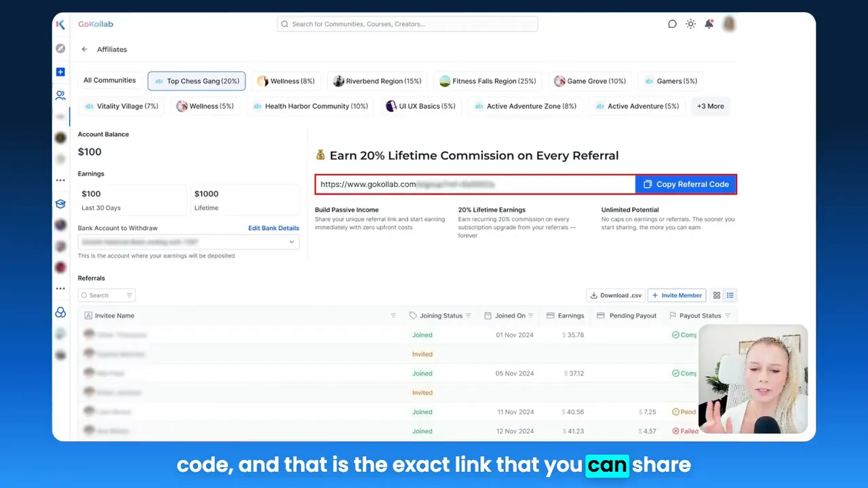
Task: Open the profile avatar in top bar
Action: pyautogui.click(x=729, y=24)
